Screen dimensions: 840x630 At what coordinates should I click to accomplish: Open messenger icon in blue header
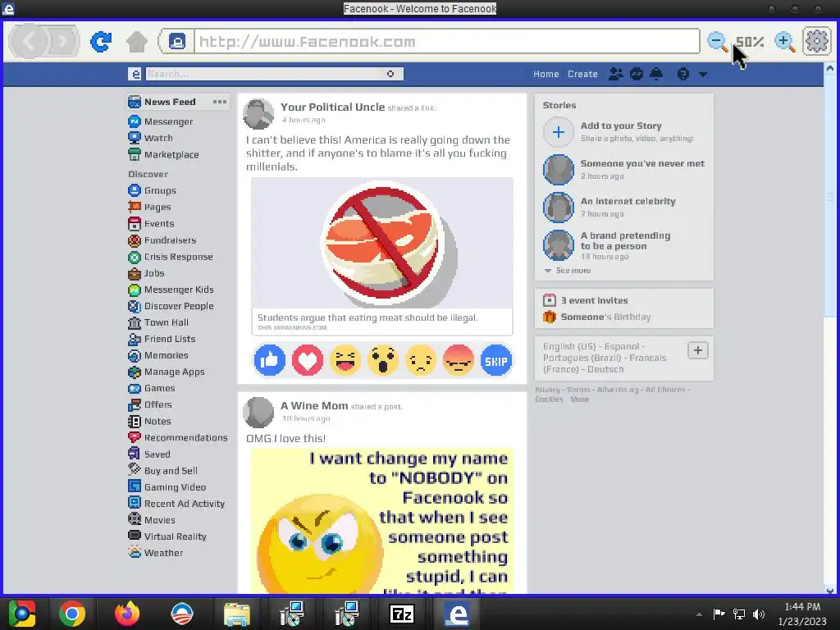coord(637,74)
